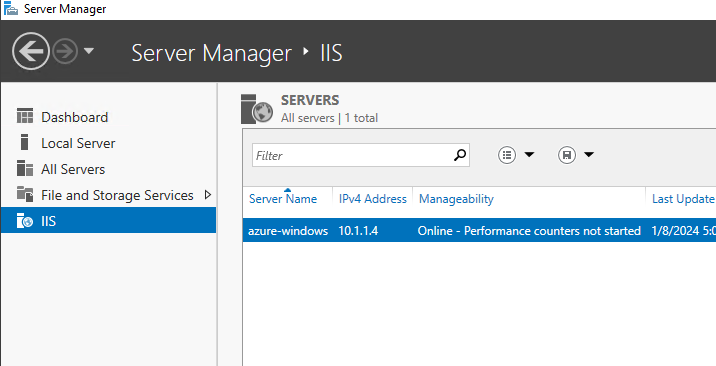Go back with the Back arrow button
The image size is (716, 366).
point(31,51)
